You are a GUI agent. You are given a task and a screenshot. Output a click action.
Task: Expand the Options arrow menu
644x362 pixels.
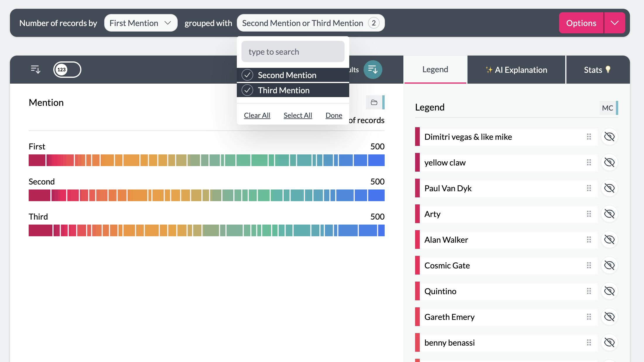(614, 23)
